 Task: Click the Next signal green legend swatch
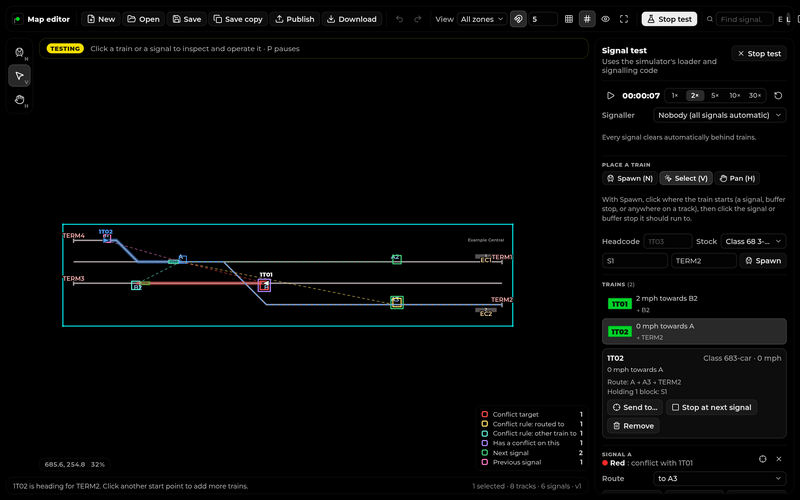[x=485, y=453]
